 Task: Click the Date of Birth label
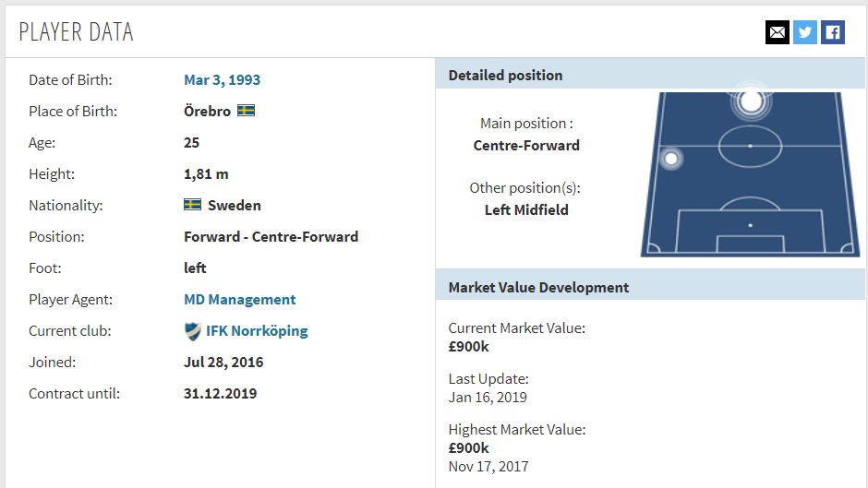click(x=70, y=79)
